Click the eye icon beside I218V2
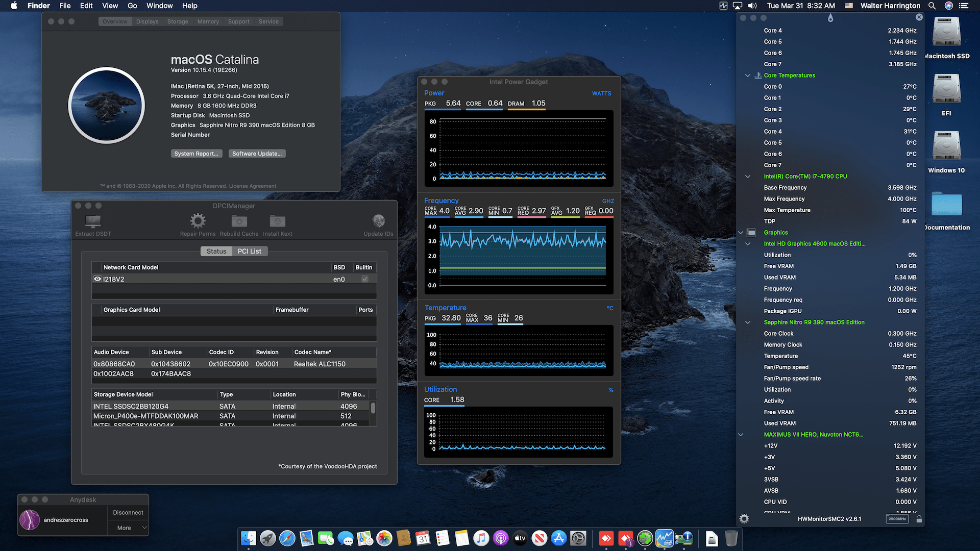Viewport: 980px width, 551px height. point(97,279)
